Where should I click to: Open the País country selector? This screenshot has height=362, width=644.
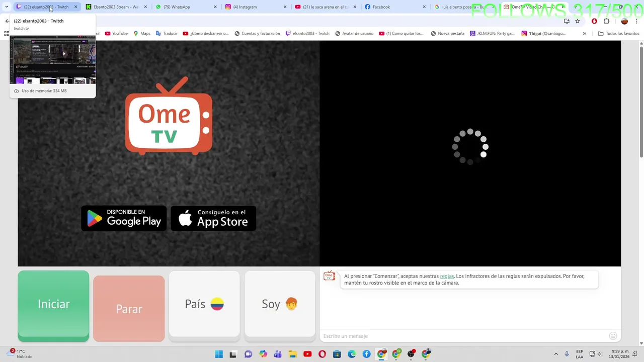(x=204, y=304)
